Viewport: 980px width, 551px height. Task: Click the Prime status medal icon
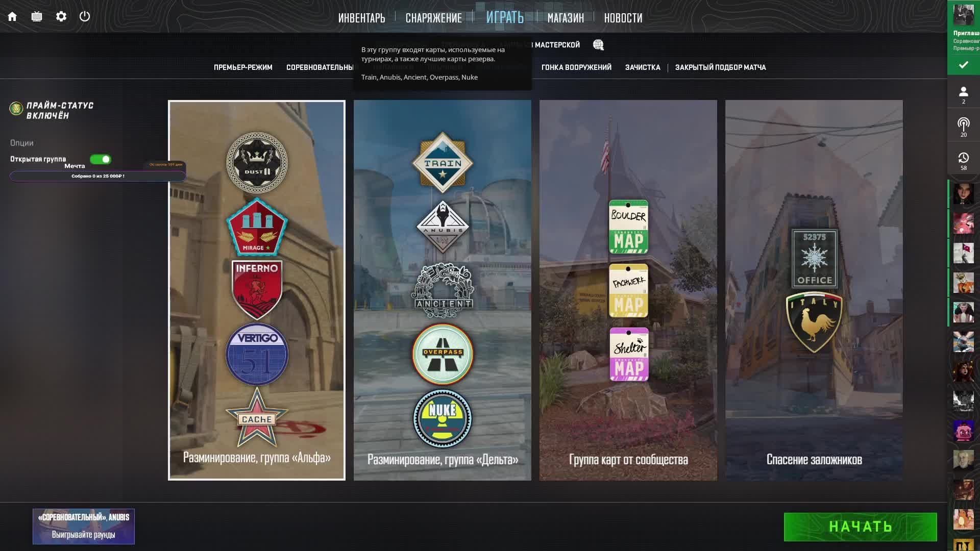click(16, 109)
